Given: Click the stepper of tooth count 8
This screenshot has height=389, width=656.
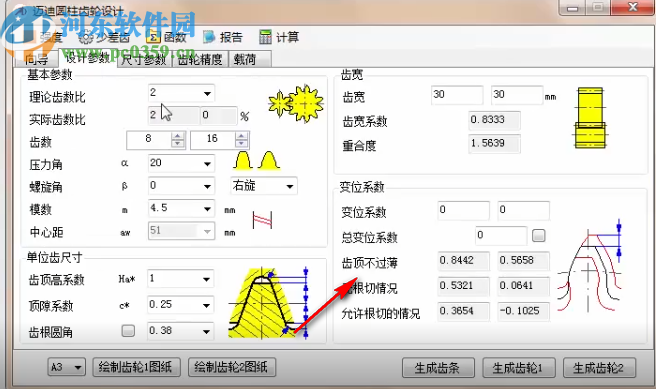Looking at the screenshot, I should click(x=177, y=139).
